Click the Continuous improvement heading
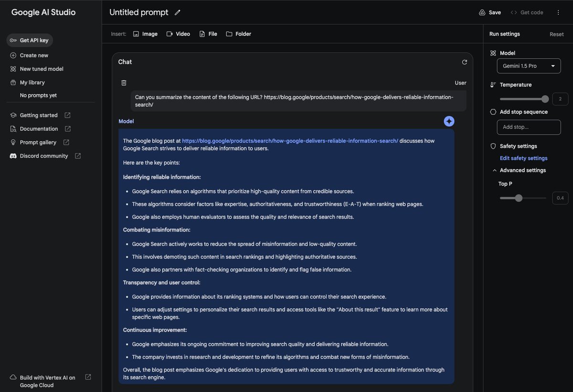The height and width of the screenshot is (392, 573). pyautogui.click(x=155, y=330)
